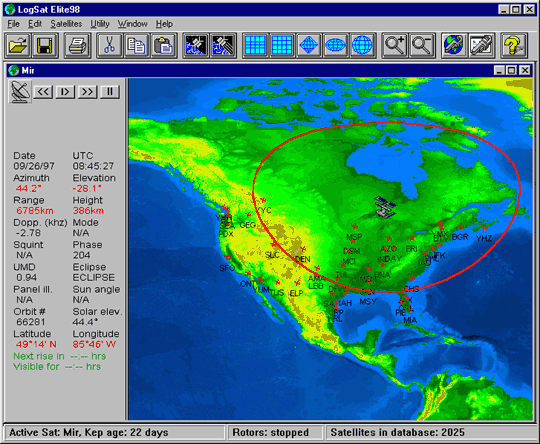The image size is (540, 444).
Task: Close the Mir child window
Action: pos(525,71)
